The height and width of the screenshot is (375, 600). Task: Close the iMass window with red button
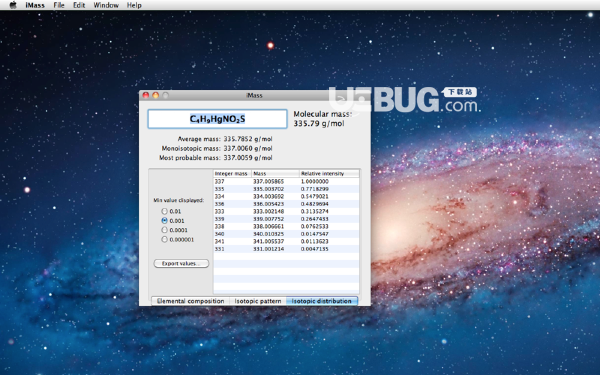pyautogui.click(x=146, y=95)
